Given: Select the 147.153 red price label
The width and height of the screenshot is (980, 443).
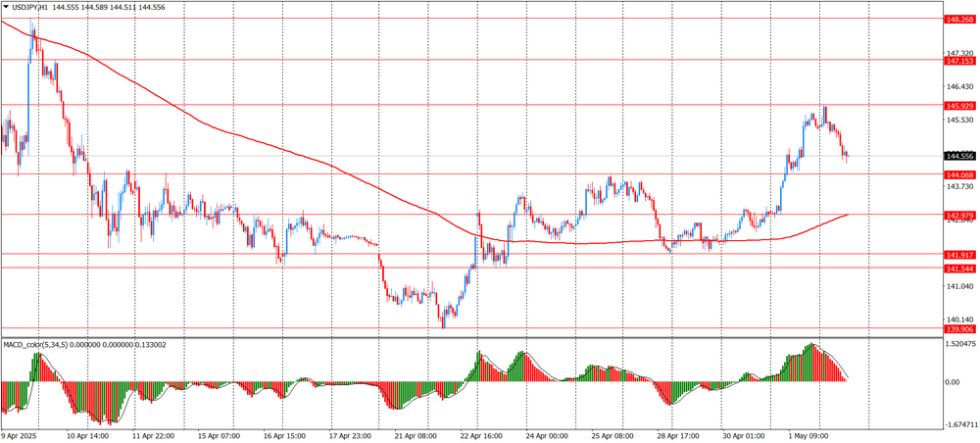Looking at the screenshot, I should tap(959, 61).
